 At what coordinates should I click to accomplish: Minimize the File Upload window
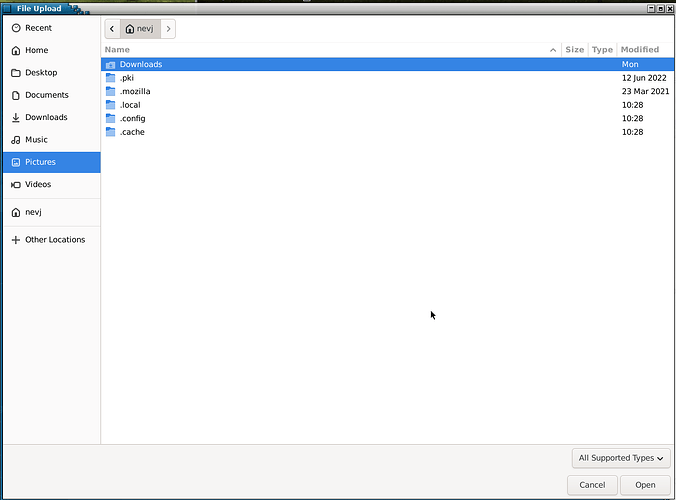pos(651,9)
